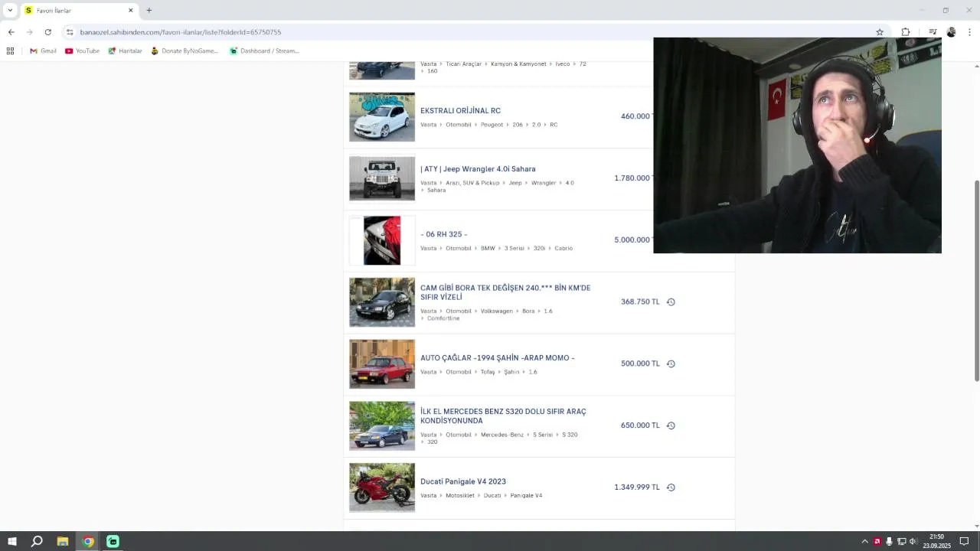Image resolution: width=980 pixels, height=551 pixels.
Task: Click the 500.000 TL price
Action: [x=640, y=364]
